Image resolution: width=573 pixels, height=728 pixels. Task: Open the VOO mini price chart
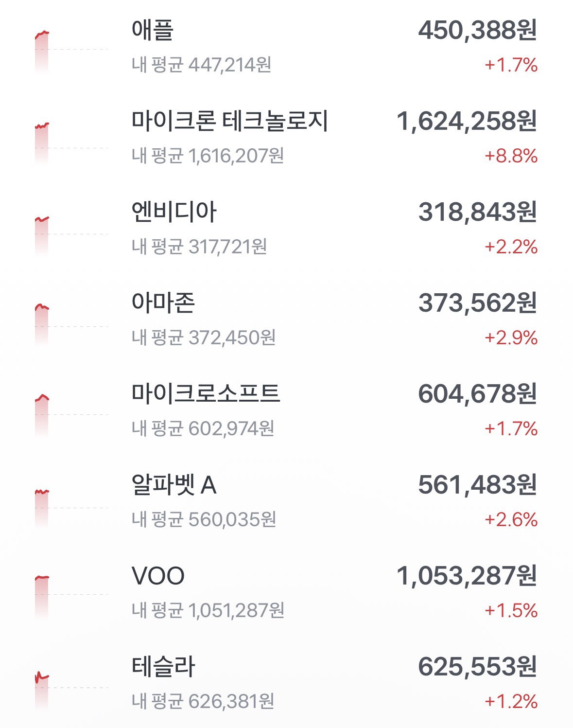(71, 598)
